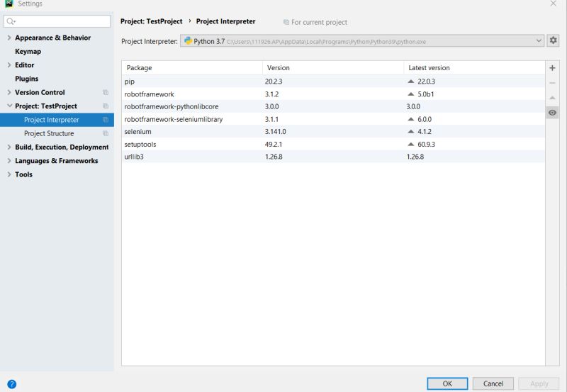Open the Project Interpreter dropdown
The height and width of the screenshot is (392, 567).
pyautogui.click(x=539, y=41)
